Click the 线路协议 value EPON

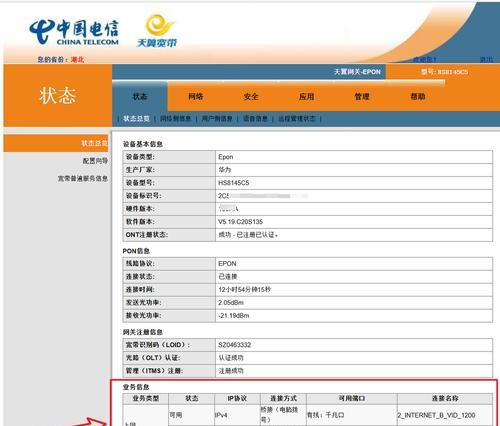[227, 264]
